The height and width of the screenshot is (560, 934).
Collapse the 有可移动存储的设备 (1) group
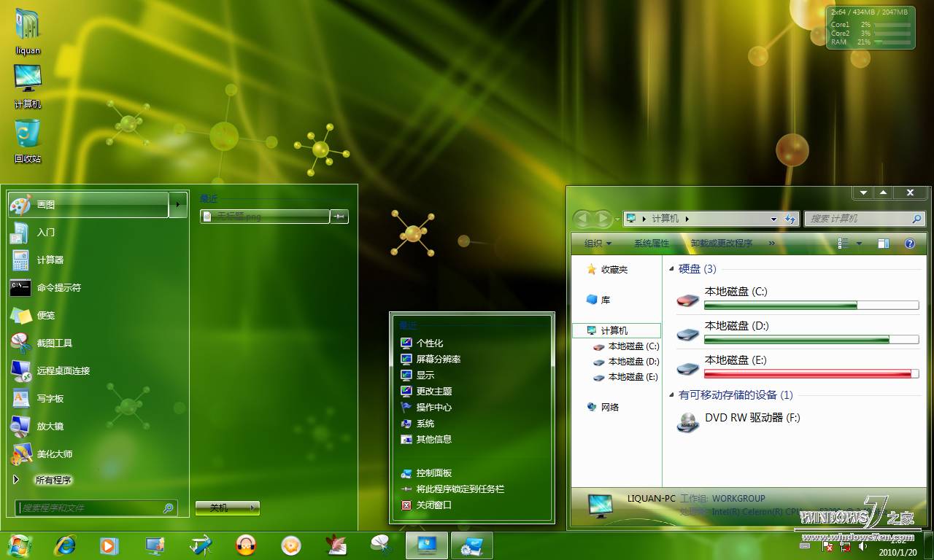(x=672, y=395)
